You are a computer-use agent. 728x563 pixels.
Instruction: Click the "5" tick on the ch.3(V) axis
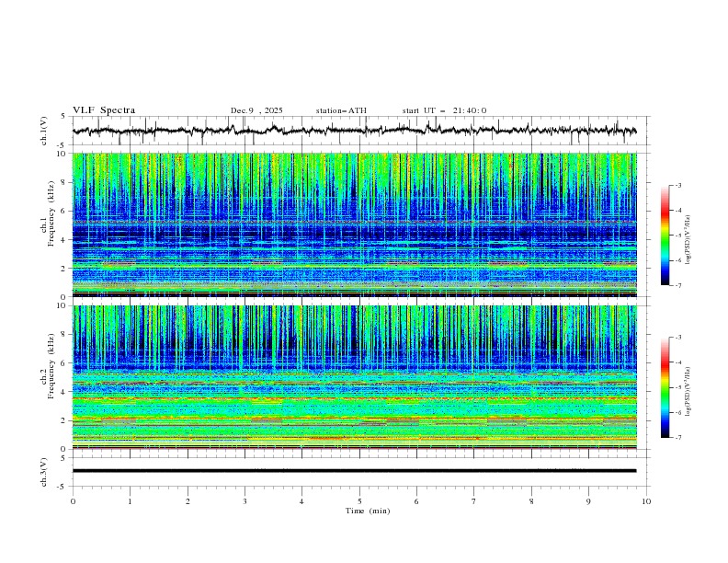pyautogui.click(x=63, y=458)
